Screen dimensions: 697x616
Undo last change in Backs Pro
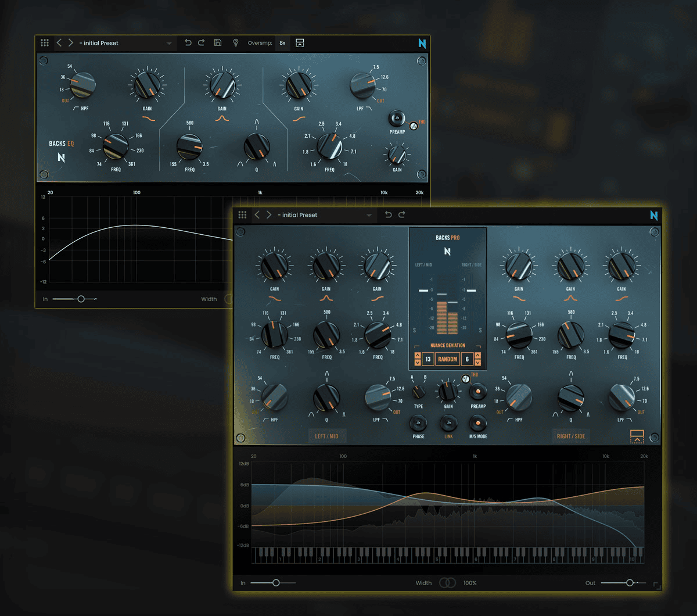pos(388,215)
